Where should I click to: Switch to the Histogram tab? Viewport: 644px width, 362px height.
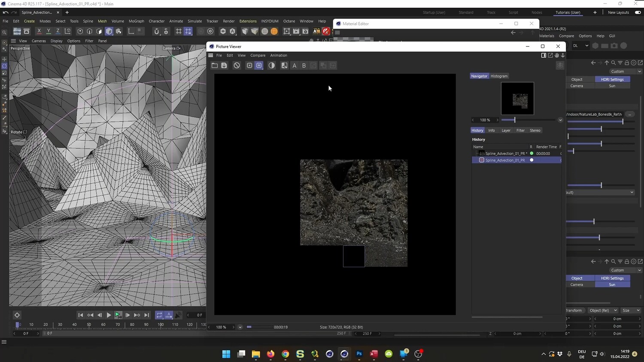(x=499, y=76)
